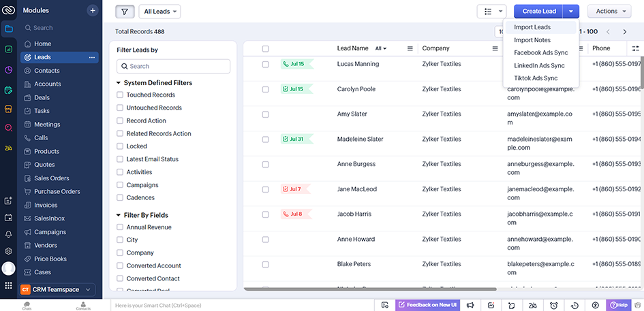The width and height of the screenshot is (644, 311).
Task: Open the list view switcher icon
Action: 491,11
